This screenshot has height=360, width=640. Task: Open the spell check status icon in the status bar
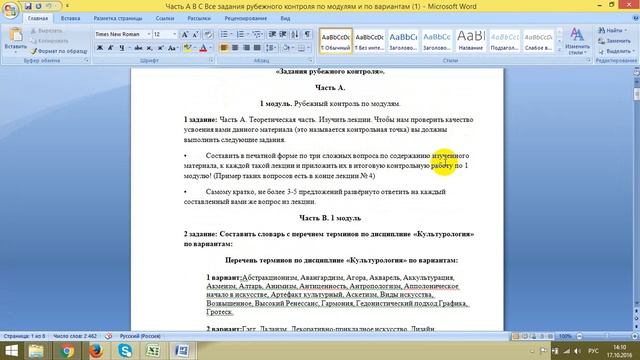pos(109,336)
